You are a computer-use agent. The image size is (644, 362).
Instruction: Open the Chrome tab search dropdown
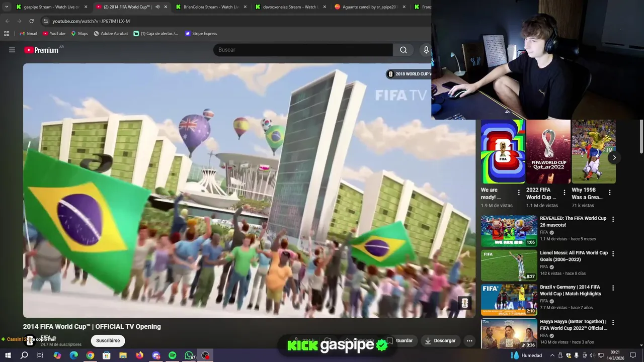pos(7,7)
